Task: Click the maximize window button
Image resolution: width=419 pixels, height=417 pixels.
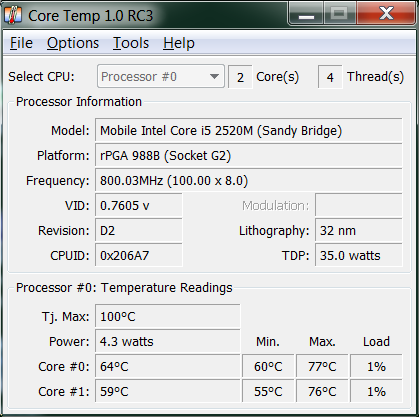Action: pyautogui.click(x=340, y=13)
